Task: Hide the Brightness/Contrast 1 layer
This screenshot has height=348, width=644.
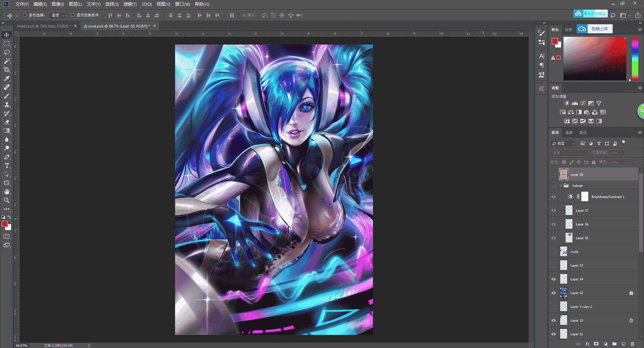Action: pos(553,197)
